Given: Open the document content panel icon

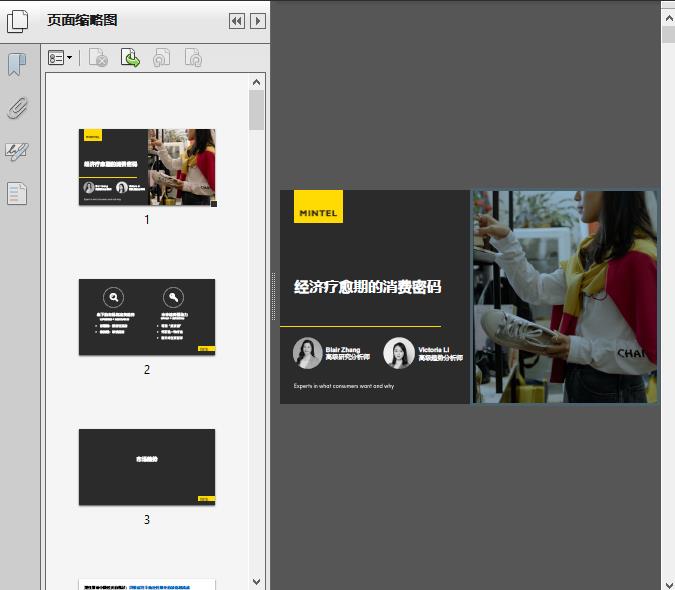Looking at the screenshot, I should pyautogui.click(x=17, y=193).
